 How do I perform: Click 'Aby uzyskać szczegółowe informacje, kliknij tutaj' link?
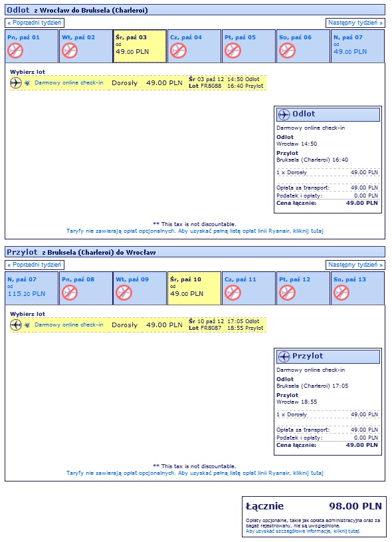303,531
